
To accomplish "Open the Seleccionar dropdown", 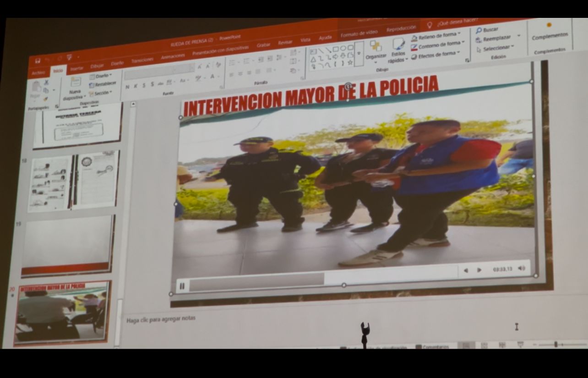I will (512, 46).
